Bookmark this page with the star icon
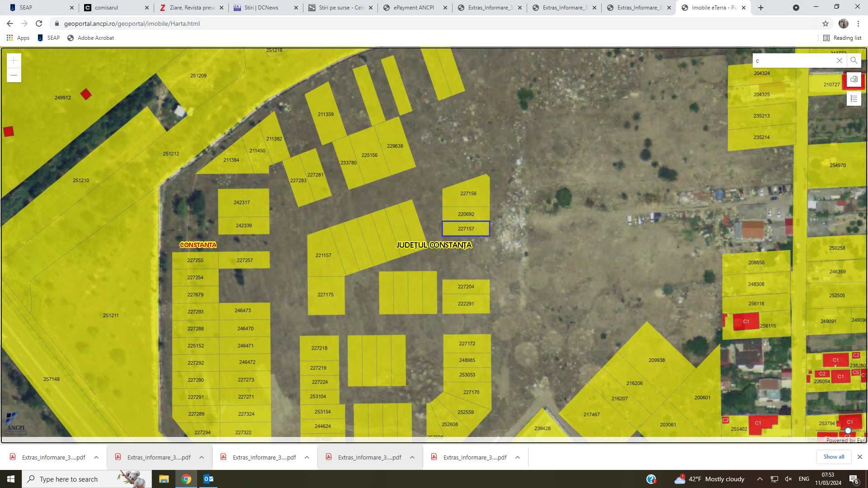 [x=826, y=23]
